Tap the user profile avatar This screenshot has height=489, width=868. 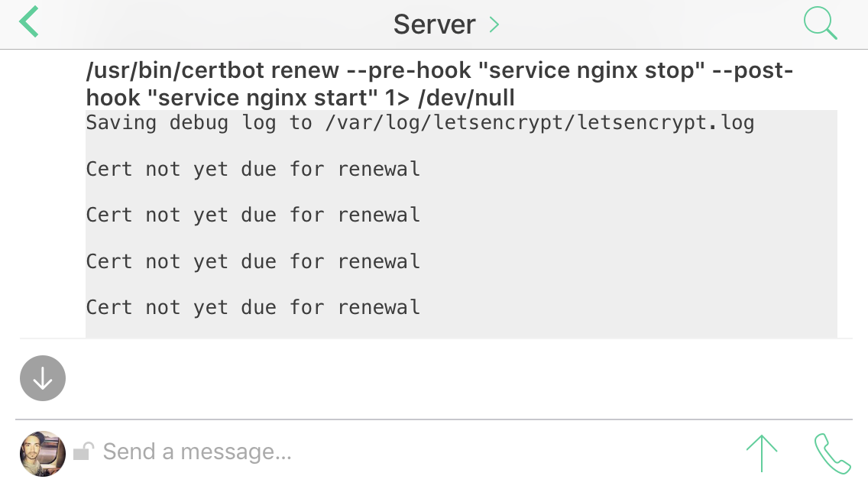click(x=43, y=452)
